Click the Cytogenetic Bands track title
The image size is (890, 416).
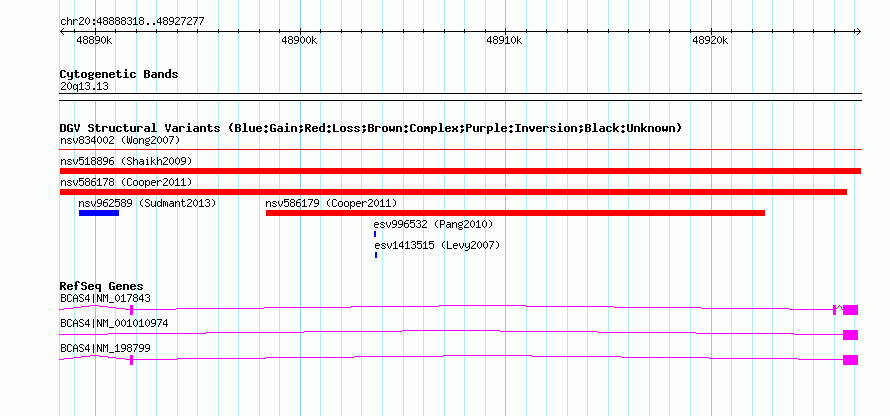tap(119, 74)
